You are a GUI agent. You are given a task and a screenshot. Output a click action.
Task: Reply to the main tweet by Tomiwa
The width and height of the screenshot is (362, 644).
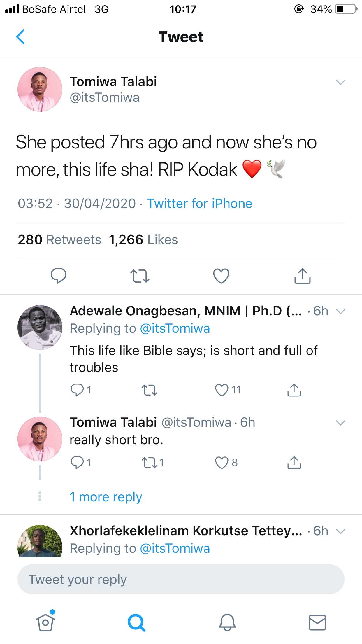(58, 276)
